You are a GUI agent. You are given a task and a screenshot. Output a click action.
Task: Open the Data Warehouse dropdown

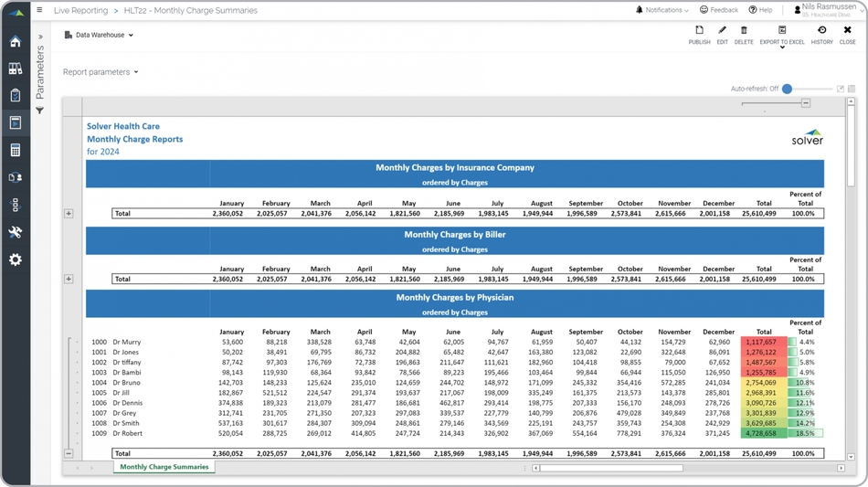(x=100, y=36)
